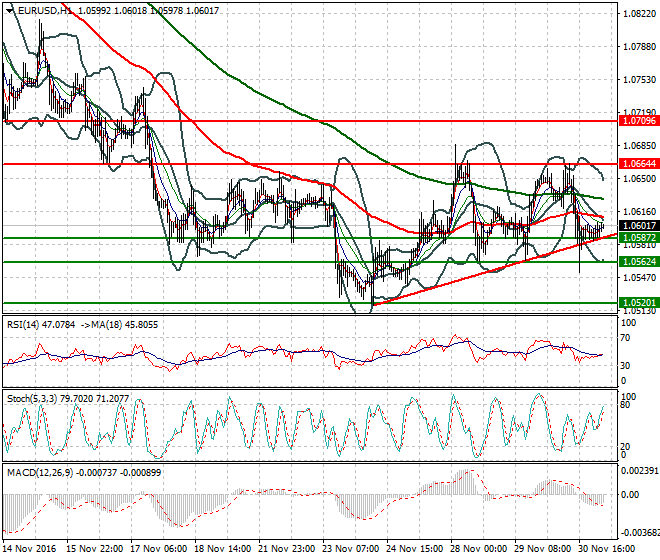Select the Stochastic scale level 20
Image resolution: width=660 pixels, height=560 pixels.
point(625,447)
